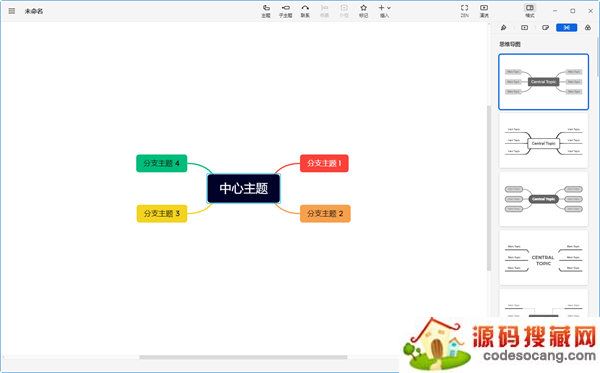Image resolution: width=600 pixels, height=373 pixels.
Task: Select the orange 分支主题 2 node
Action: pos(325,213)
